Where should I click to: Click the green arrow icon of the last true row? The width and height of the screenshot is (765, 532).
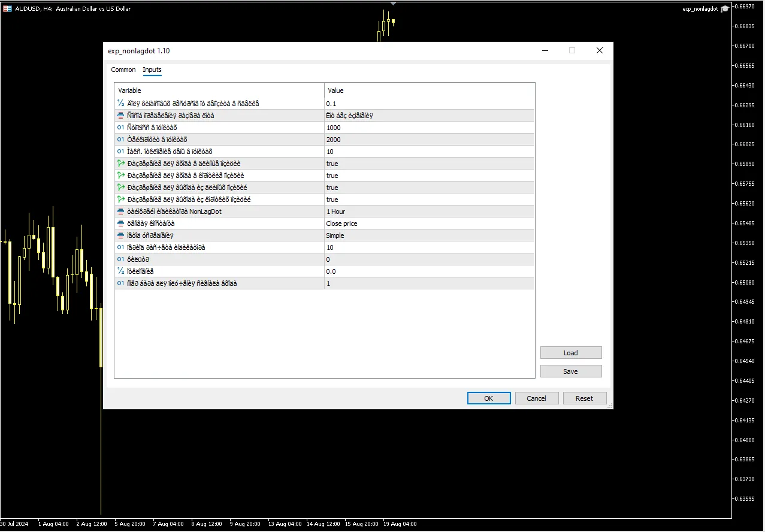[x=121, y=199]
